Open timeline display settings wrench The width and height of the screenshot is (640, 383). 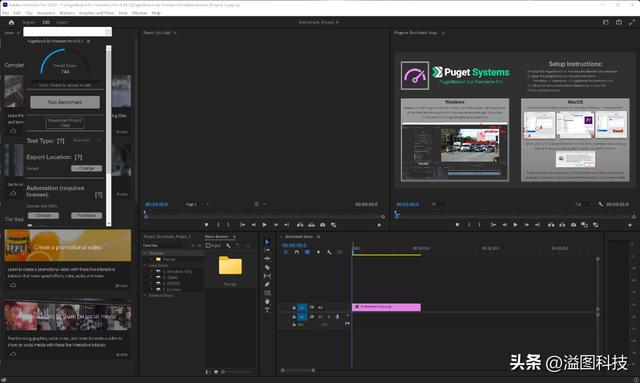point(329,252)
